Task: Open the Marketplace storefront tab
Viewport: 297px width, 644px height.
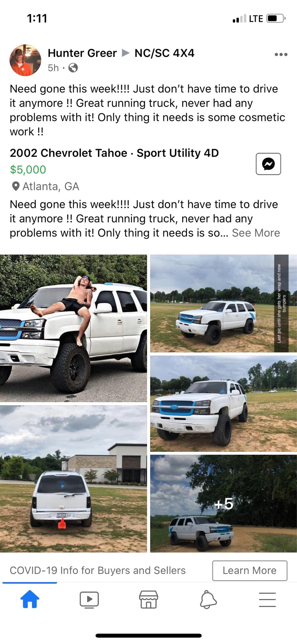Action: pos(148,599)
